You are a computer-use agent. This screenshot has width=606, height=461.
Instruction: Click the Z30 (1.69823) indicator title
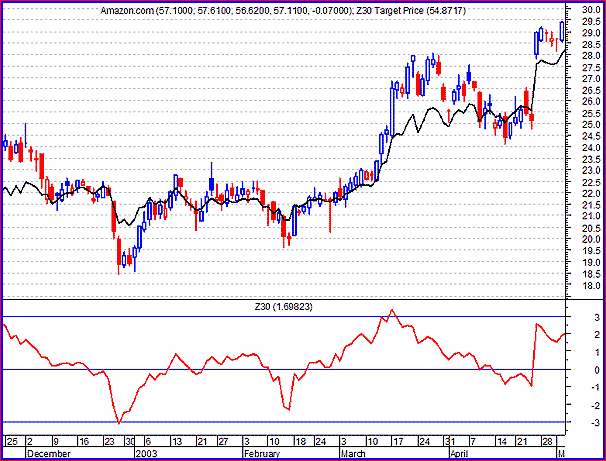(x=283, y=307)
